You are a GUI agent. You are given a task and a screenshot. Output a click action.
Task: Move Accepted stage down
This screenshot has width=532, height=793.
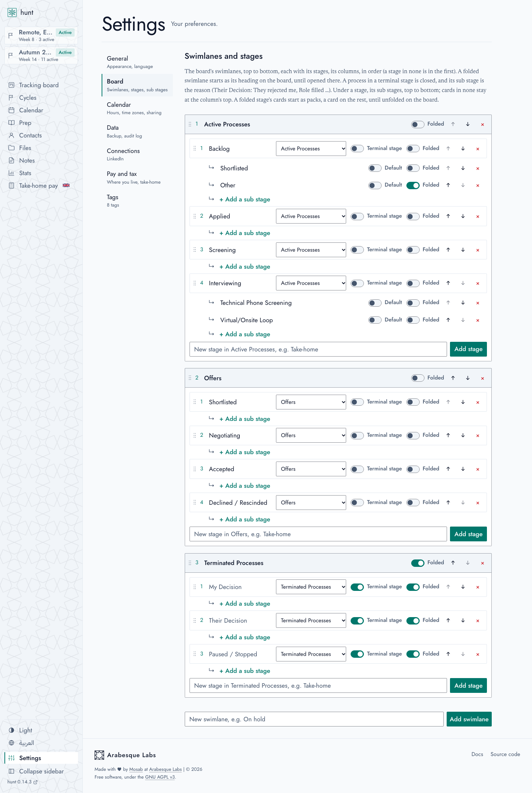463,469
